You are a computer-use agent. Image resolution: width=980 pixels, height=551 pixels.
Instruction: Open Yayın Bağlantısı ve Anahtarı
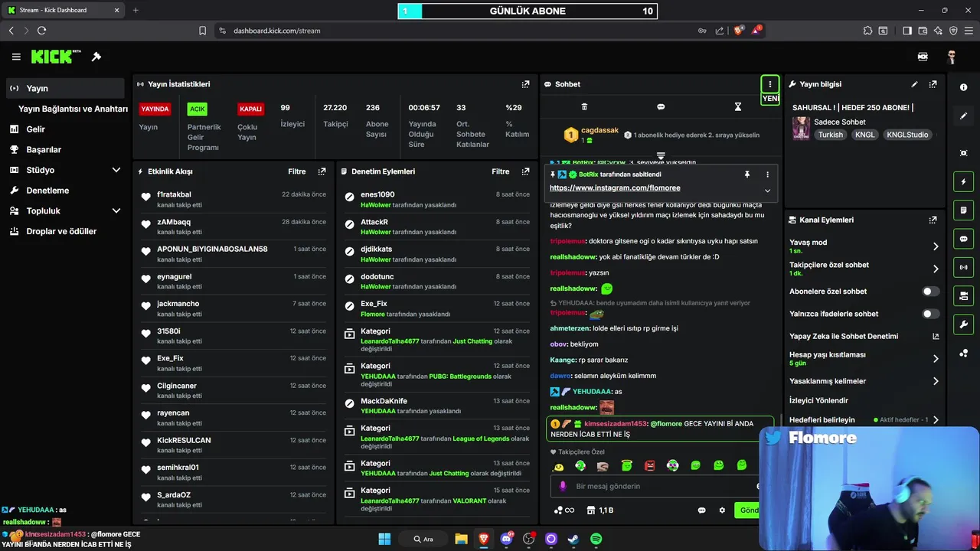click(x=73, y=109)
